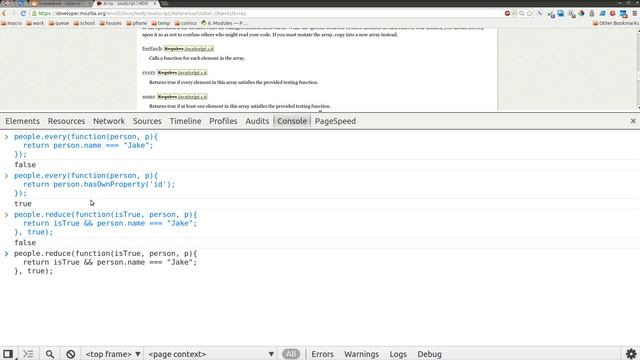Click the blue window extension icon beside menu
The width and height of the screenshot is (640, 360).
pos(623,14)
